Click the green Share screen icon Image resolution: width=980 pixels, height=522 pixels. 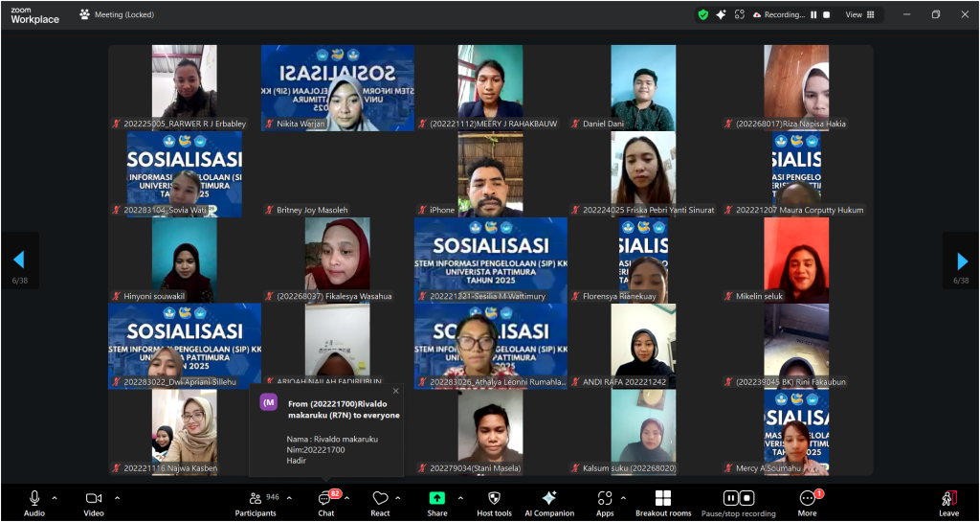coord(437,498)
